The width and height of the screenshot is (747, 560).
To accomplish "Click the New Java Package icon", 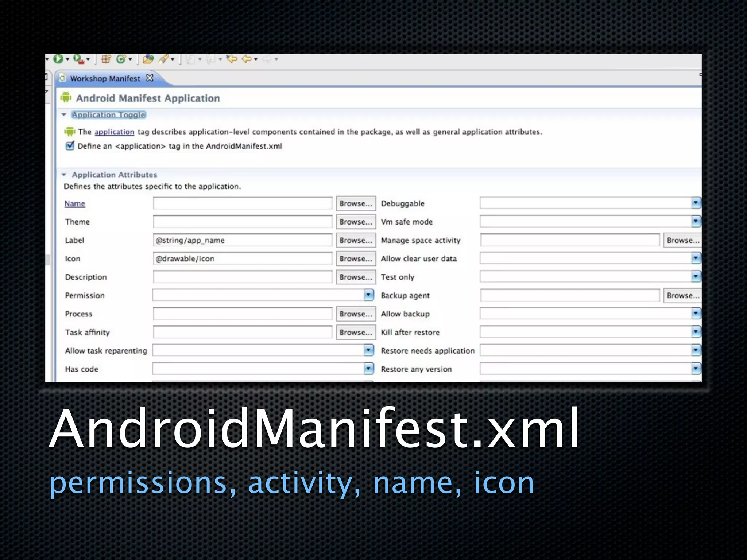I will pyautogui.click(x=106, y=59).
